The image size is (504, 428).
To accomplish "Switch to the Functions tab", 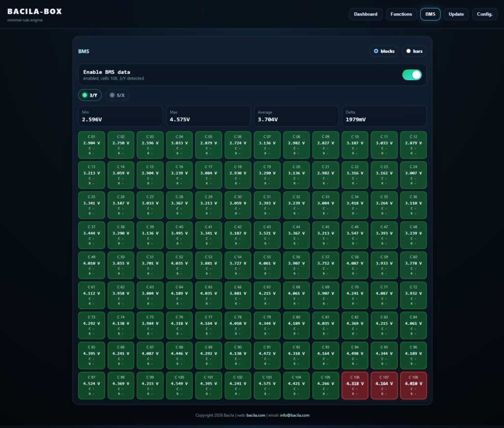I will (x=401, y=14).
